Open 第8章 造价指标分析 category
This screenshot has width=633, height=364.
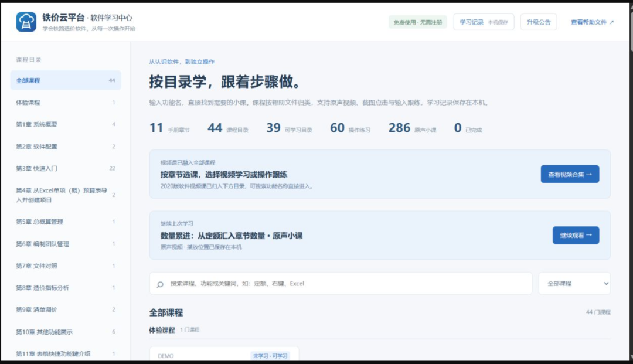click(x=66, y=288)
